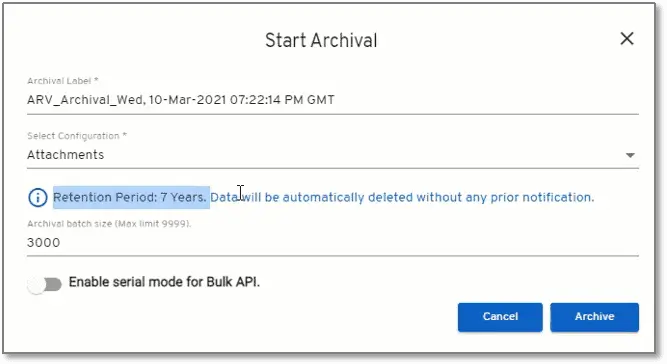
Task: Click 'GMT' in the archival label value
Action: pyautogui.click(x=321, y=100)
